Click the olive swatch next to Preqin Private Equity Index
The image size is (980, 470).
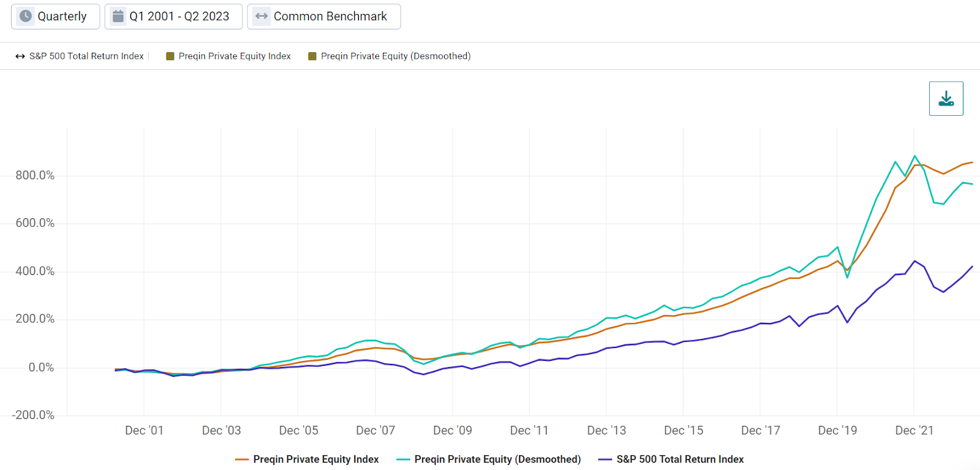pos(170,56)
